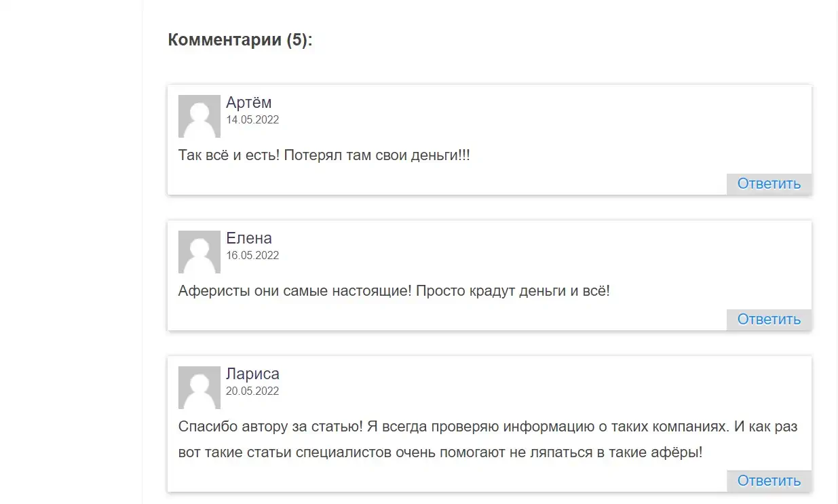This screenshot has width=838, height=504.
Task: Select the commenter name Артём
Action: tap(249, 102)
